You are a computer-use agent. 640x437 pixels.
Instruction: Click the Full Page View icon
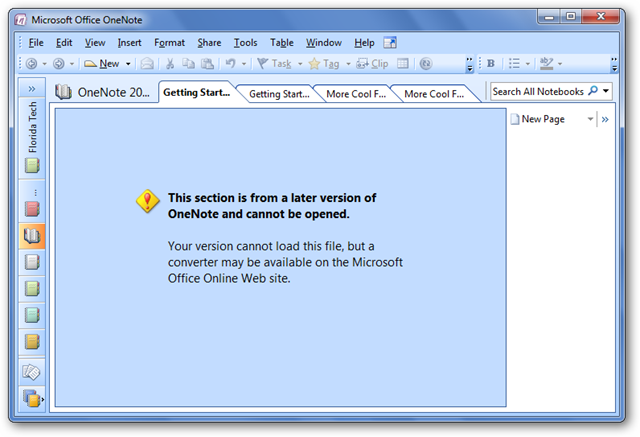click(x=390, y=43)
